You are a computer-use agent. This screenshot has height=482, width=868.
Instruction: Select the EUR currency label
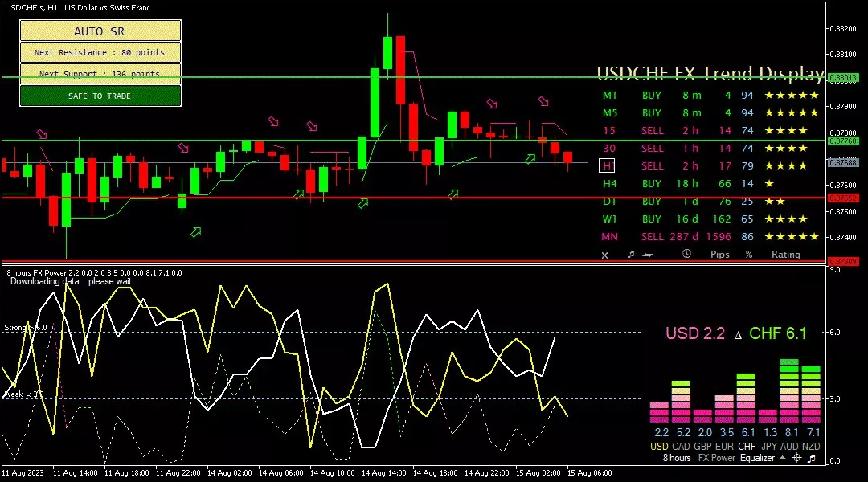[x=724, y=446]
